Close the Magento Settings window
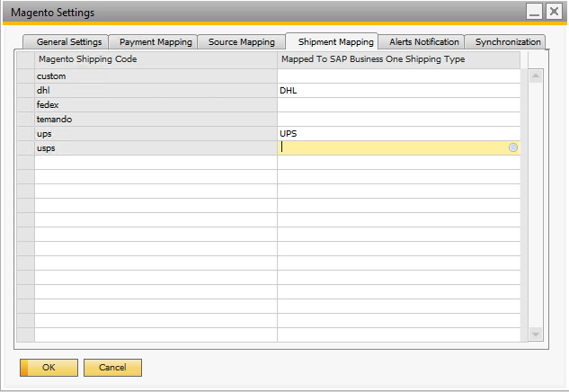The width and height of the screenshot is (569, 392). coord(554,12)
